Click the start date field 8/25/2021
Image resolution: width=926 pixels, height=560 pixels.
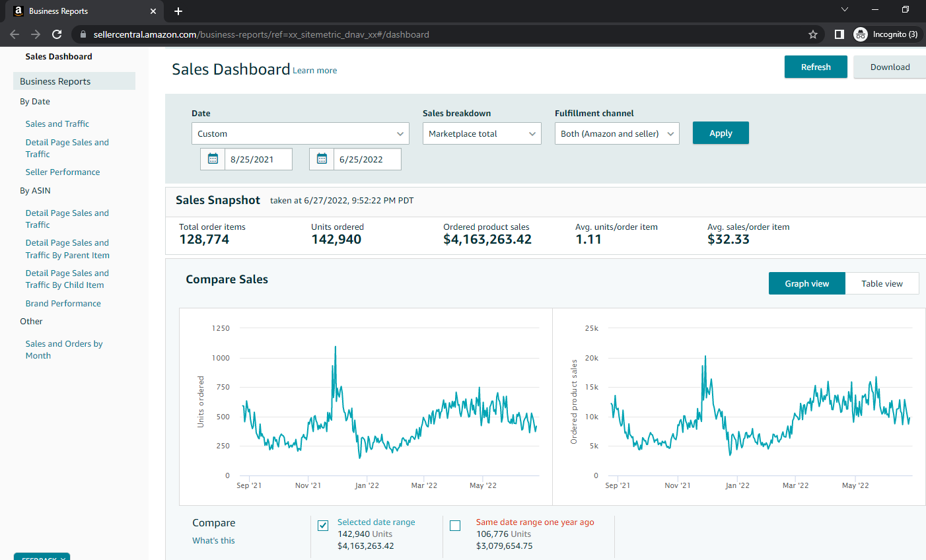pyautogui.click(x=258, y=159)
